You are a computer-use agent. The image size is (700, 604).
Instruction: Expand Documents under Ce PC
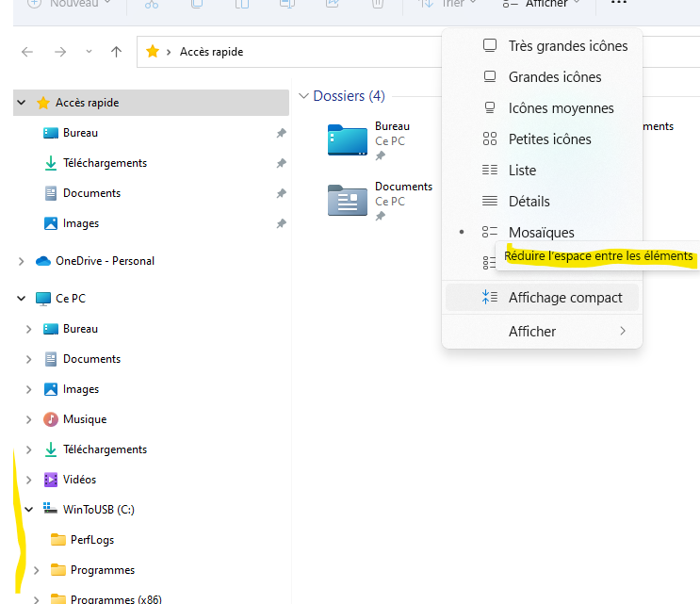tap(28, 359)
